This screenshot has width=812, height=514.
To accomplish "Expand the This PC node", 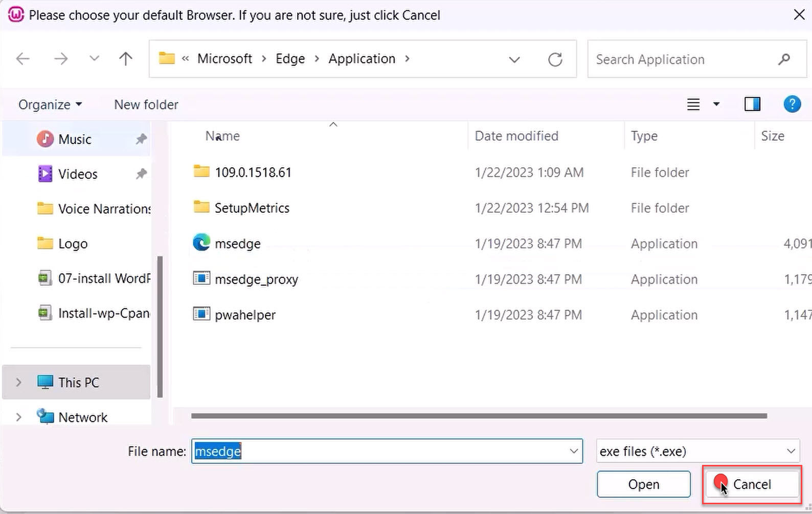I will pos(19,382).
